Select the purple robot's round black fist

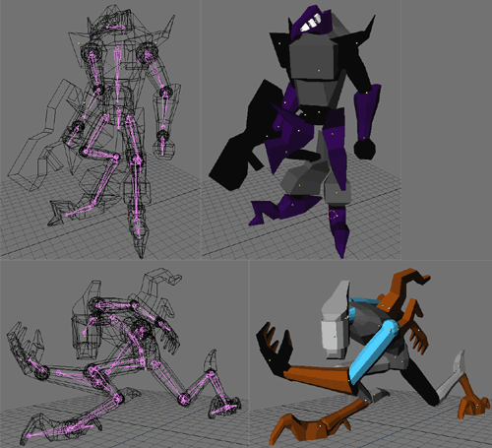[364, 149]
